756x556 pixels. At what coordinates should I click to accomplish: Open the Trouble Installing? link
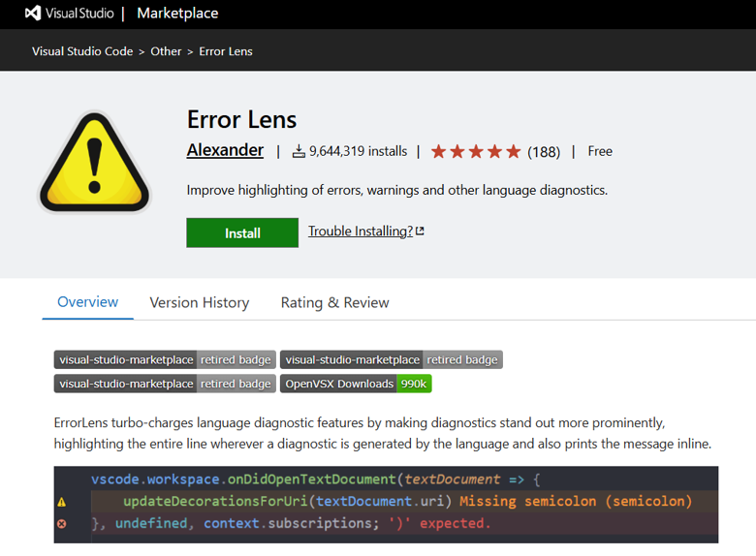[x=361, y=232]
